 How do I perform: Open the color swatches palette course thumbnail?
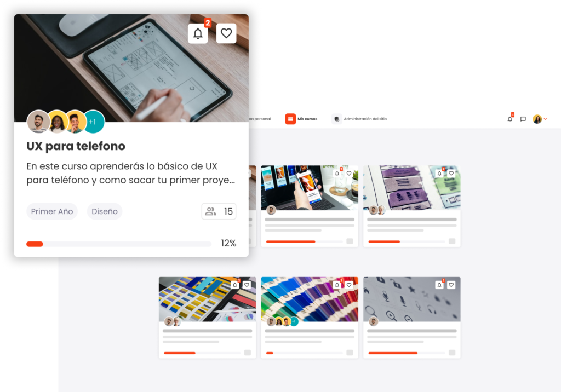207,299
